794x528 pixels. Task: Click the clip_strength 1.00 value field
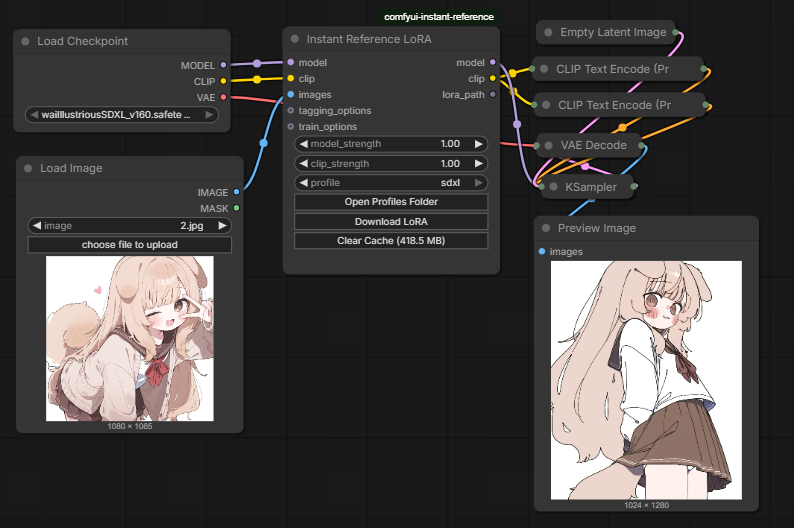coord(391,164)
